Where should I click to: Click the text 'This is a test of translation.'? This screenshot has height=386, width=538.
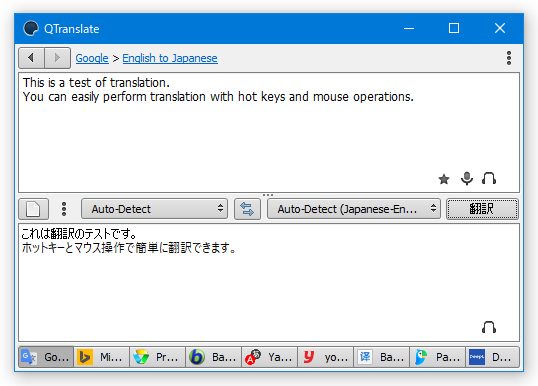click(96, 83)
